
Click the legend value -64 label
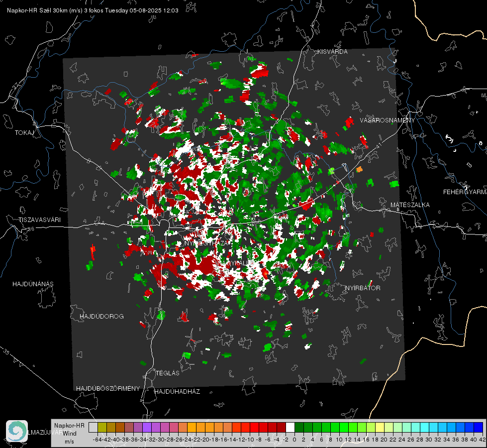(x=97, y=440)
